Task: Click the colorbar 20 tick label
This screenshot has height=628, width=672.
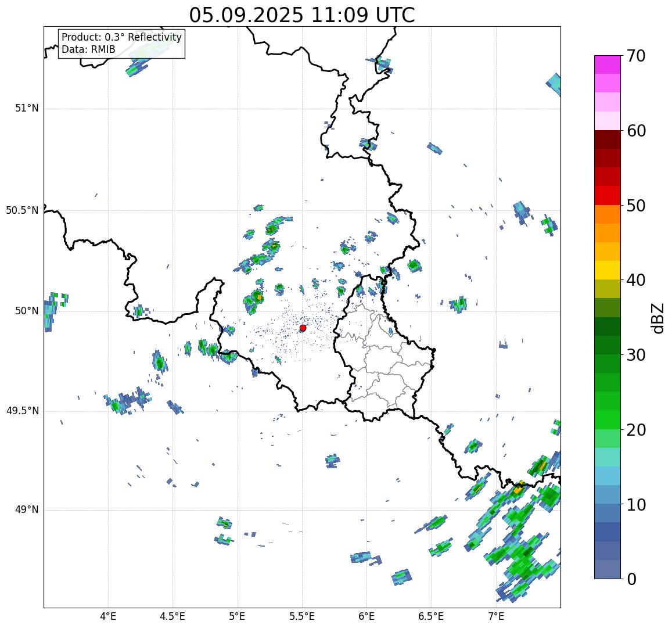Action: 636,429
